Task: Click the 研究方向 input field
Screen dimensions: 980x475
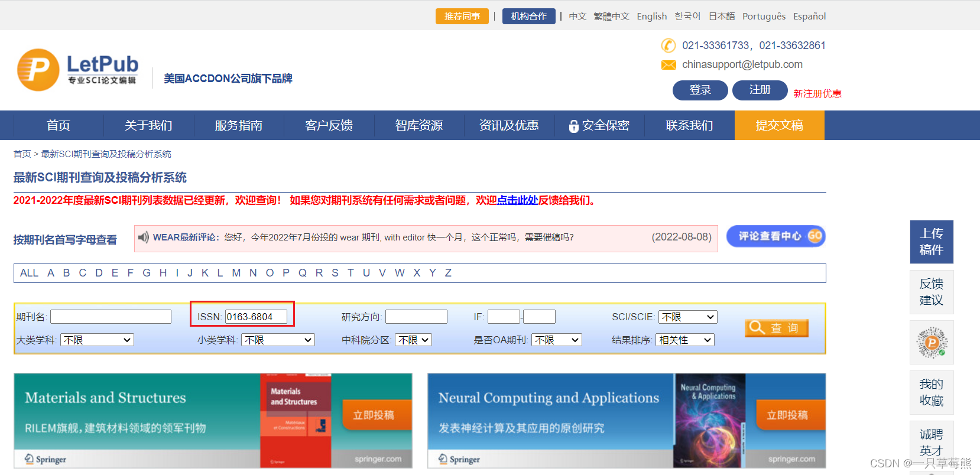Action: tap(416, 317)
